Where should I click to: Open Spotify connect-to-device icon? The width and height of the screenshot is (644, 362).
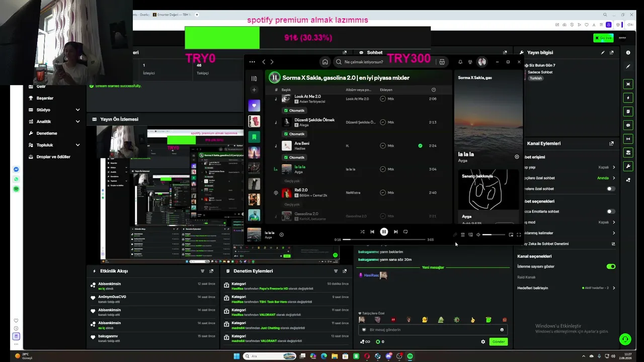point(470,235)
